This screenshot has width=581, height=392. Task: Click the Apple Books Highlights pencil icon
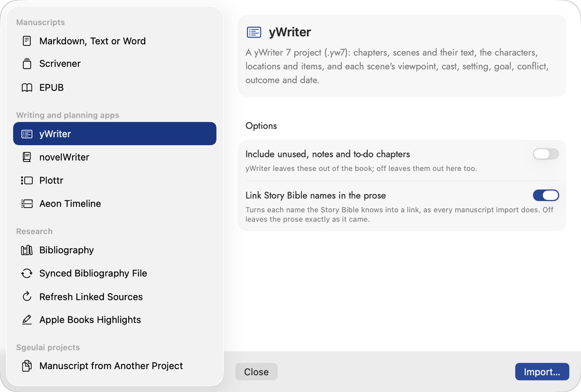pos(27,320)
